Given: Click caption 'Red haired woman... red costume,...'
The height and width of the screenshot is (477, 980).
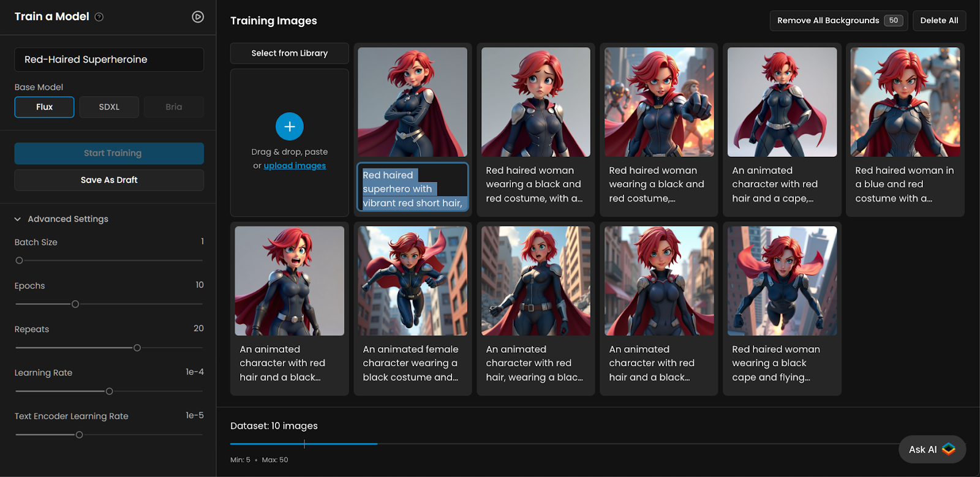Looking at the screenshot, I should pos(657,184).
